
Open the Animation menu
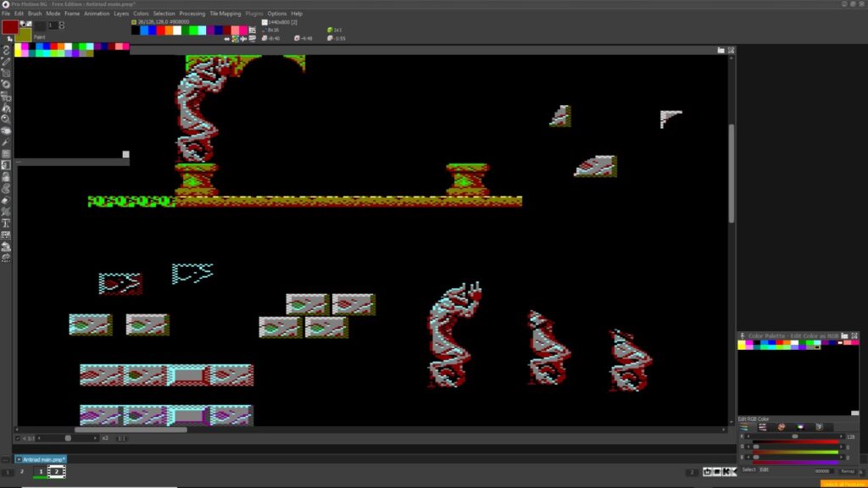point(97,14)
